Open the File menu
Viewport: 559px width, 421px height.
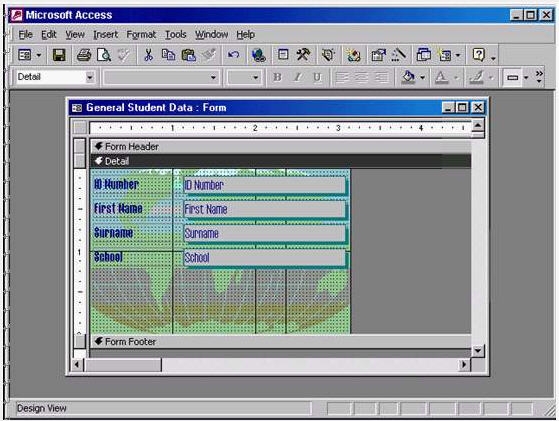(x=26, y=35)
